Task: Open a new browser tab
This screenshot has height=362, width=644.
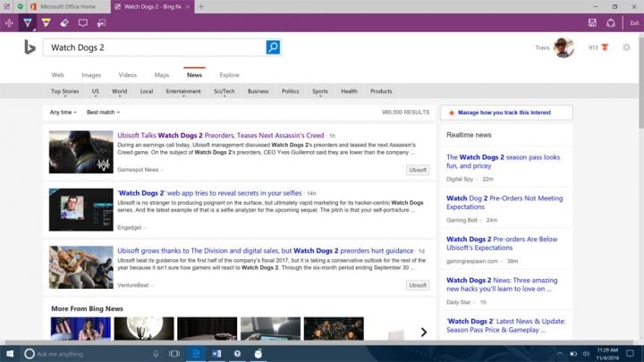Action: pyautogui.click(x=201, y=6)
